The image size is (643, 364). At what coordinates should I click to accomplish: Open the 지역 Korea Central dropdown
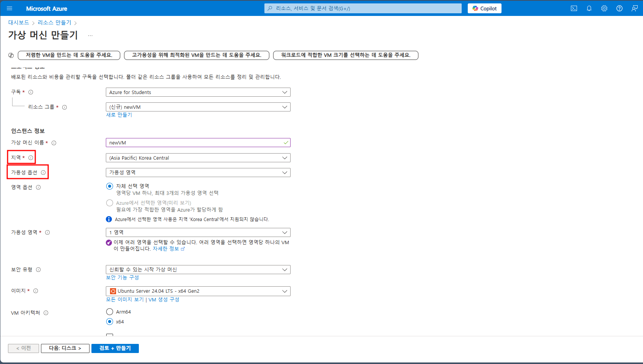click(x=198, y=158)
